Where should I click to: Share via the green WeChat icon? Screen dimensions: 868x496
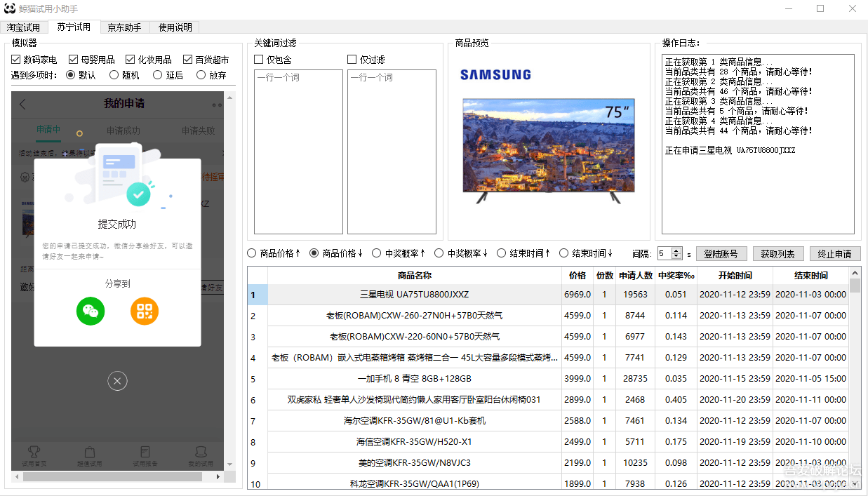91,311
